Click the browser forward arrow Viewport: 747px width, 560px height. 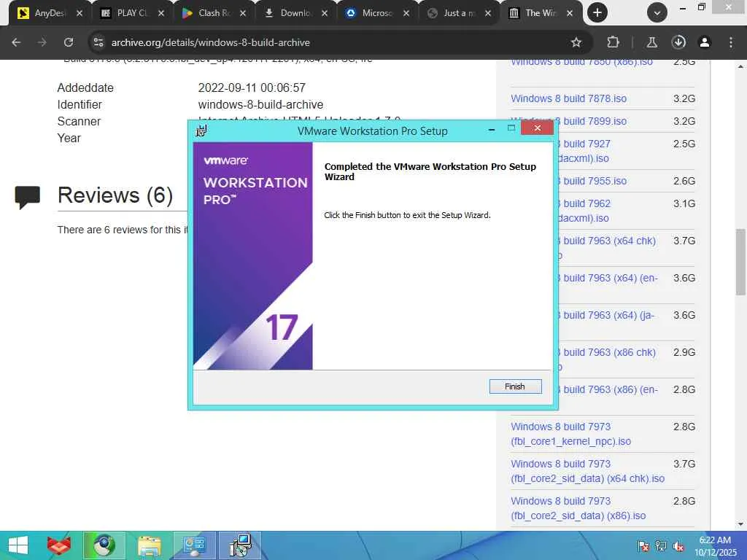(42, 42)
